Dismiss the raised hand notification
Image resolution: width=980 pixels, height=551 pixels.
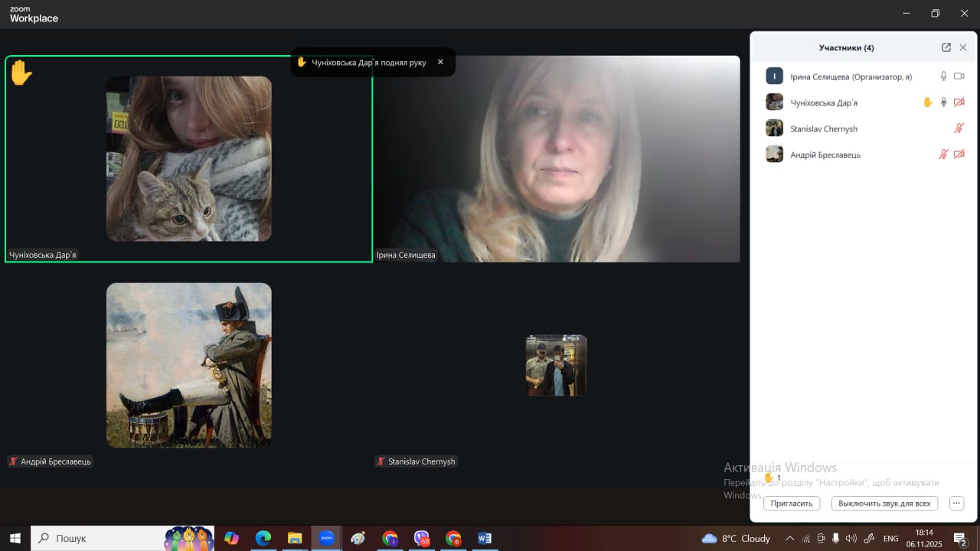click(440, 62)
